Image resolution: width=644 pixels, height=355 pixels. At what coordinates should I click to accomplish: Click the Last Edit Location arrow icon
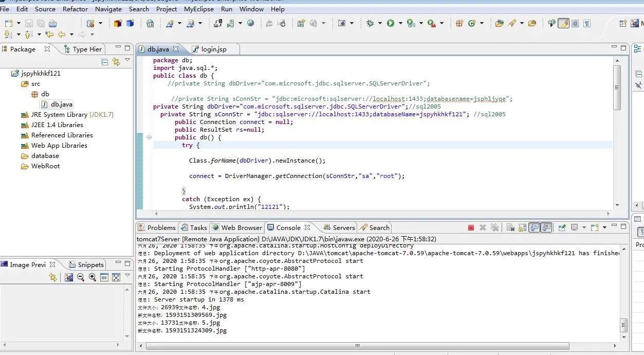(49, 34)
